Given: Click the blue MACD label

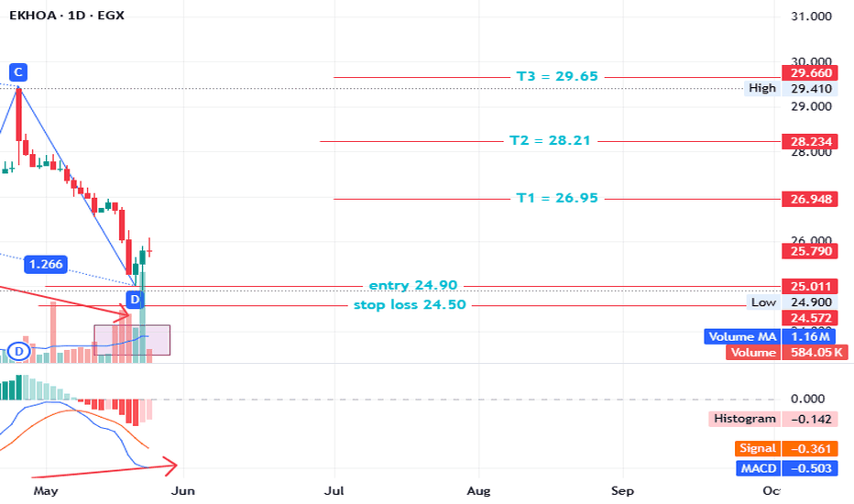Looking at the screenshot, I should 758,468.
